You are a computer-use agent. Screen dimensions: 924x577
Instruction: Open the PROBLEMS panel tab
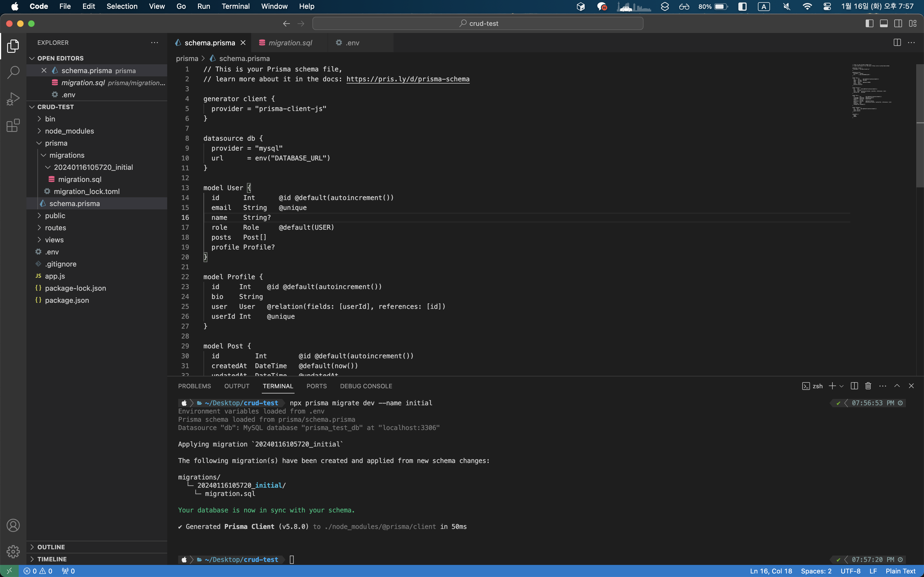click(x=194, y=386)
